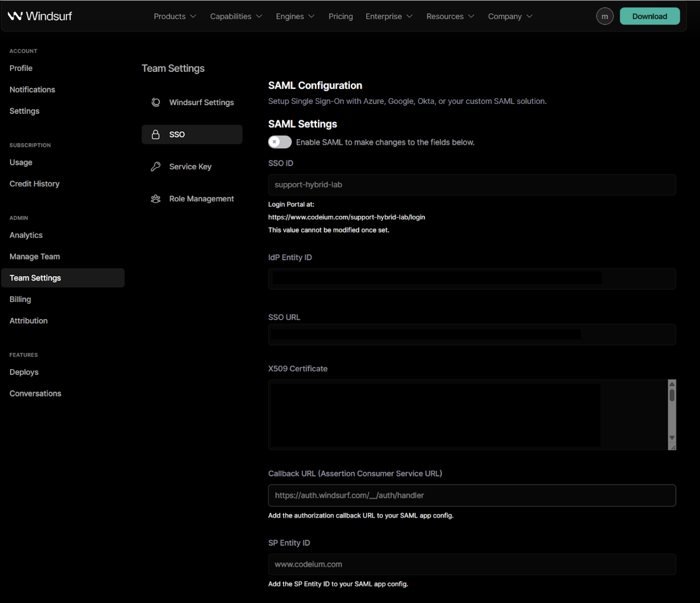The width and height of the screenshot is (700, 603).
Task: Open Credit History
Action: 34,184
